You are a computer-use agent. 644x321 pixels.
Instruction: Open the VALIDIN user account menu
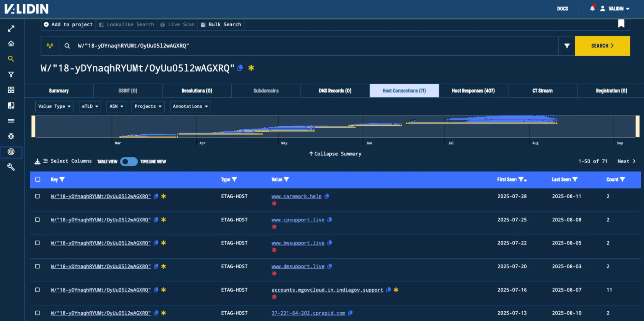click(x=615, y=9)
